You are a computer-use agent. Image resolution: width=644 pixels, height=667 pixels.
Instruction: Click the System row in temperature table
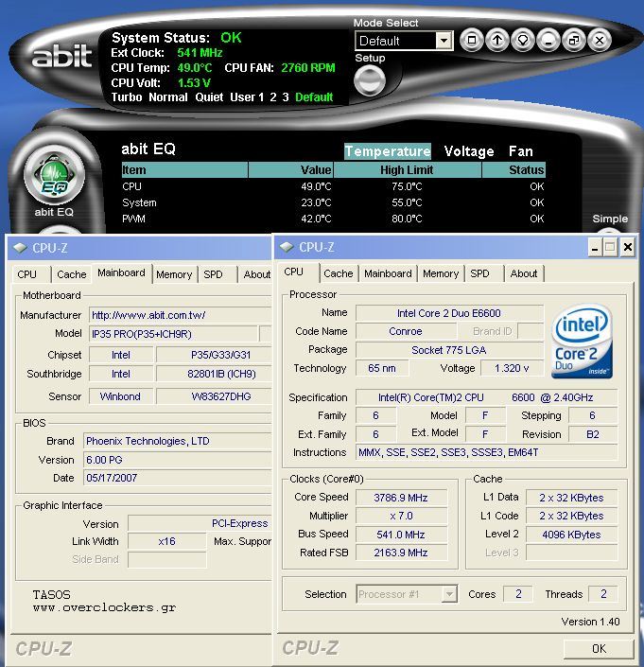pyautogui.click(x=333, y=202)
